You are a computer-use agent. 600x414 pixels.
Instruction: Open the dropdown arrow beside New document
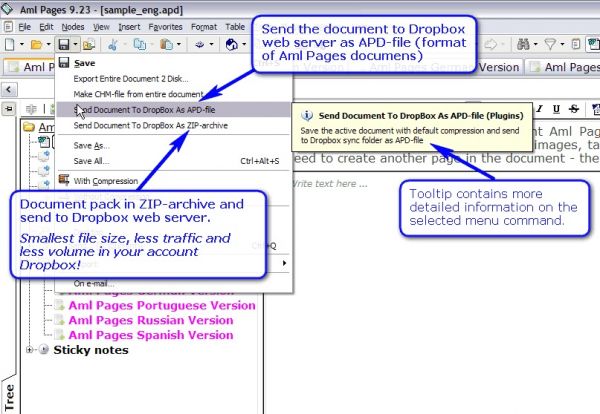[x=22, y=44]
